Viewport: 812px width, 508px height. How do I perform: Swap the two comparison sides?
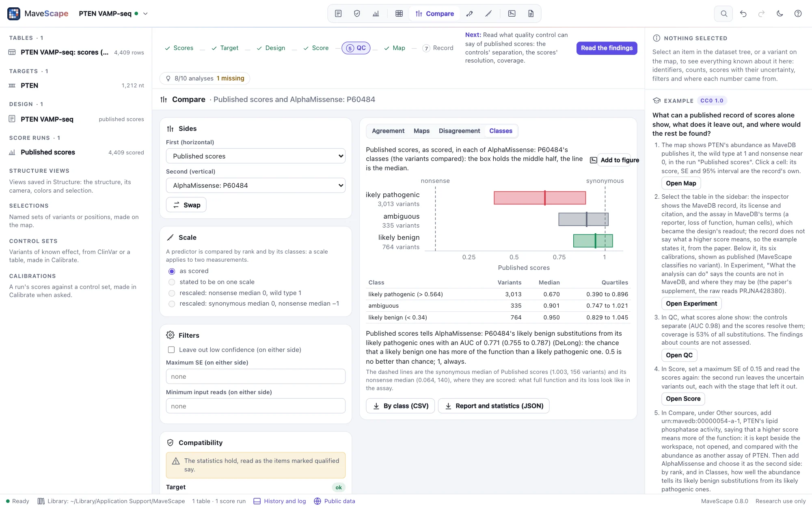pyautogui.click(x=186, y=205)
